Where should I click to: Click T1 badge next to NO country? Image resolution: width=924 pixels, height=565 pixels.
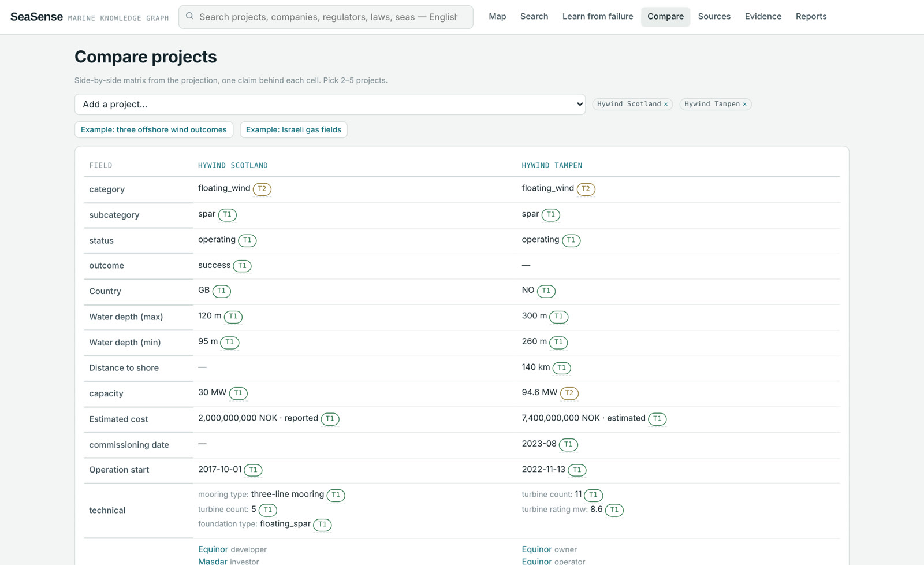(x=546, y=291)
